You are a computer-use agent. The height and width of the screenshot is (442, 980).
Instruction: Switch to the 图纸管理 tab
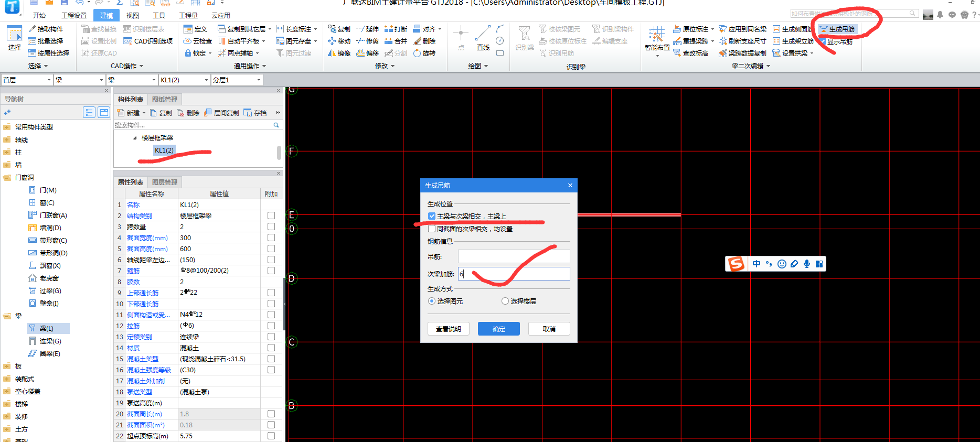click(x=165, y=99)
